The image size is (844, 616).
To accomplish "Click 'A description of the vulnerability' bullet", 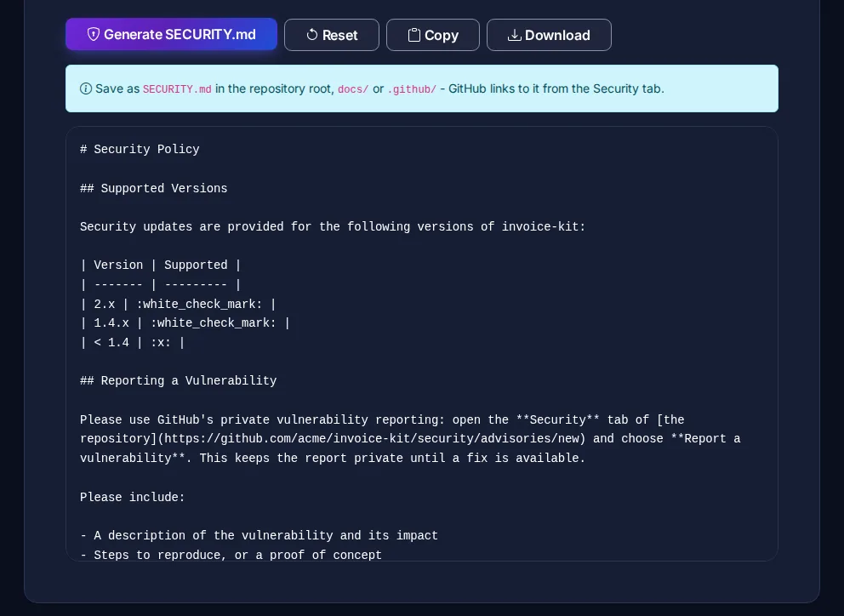I will [259, 536].
